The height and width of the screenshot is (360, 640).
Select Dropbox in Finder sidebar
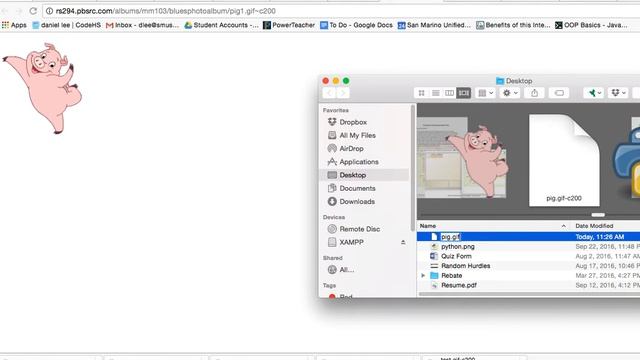point(347,122)
